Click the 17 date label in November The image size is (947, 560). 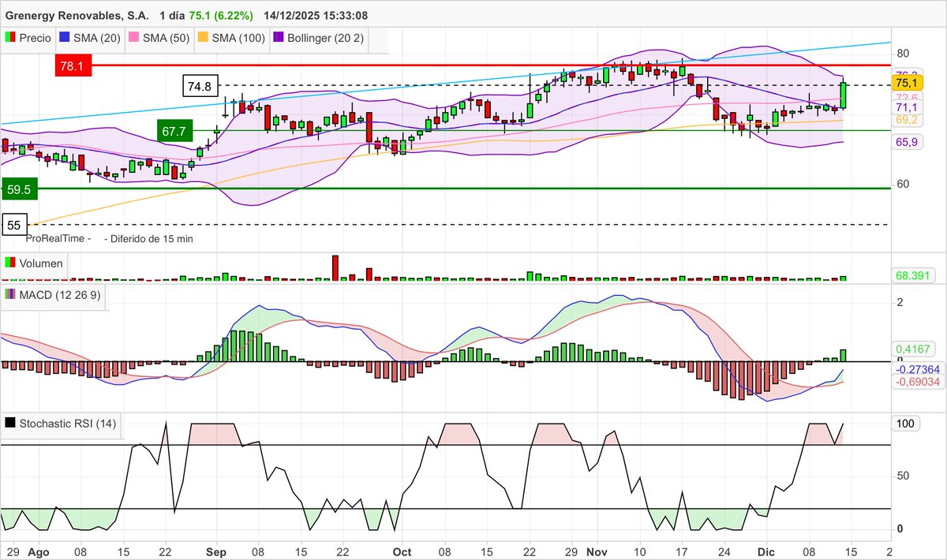pyautogui.click(x=682, y=551)
